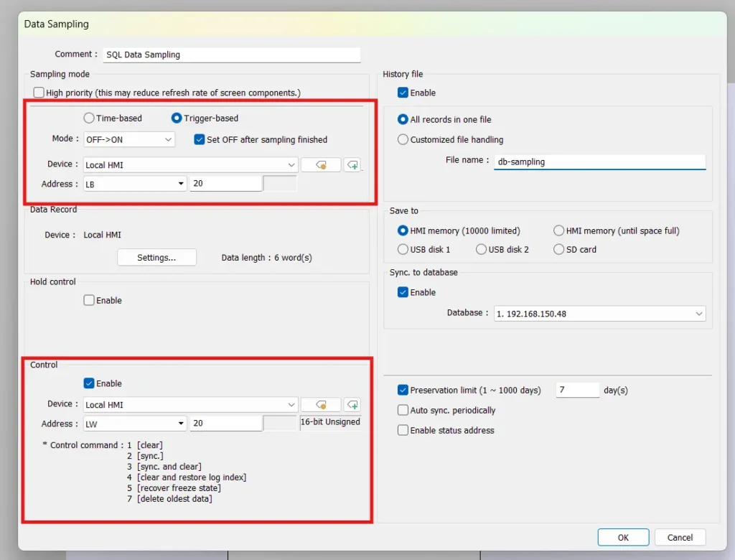Select Time-based sampling mode
The width and height of the screenshot is (735, 560).
[89, 118]
